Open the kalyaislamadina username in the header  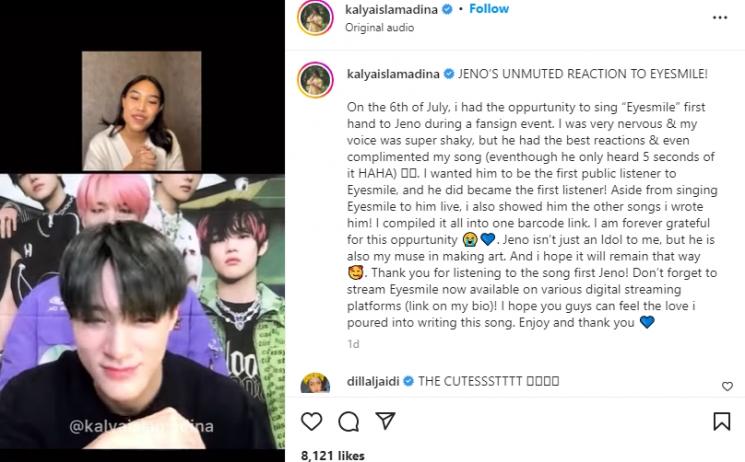pos(392,10)
